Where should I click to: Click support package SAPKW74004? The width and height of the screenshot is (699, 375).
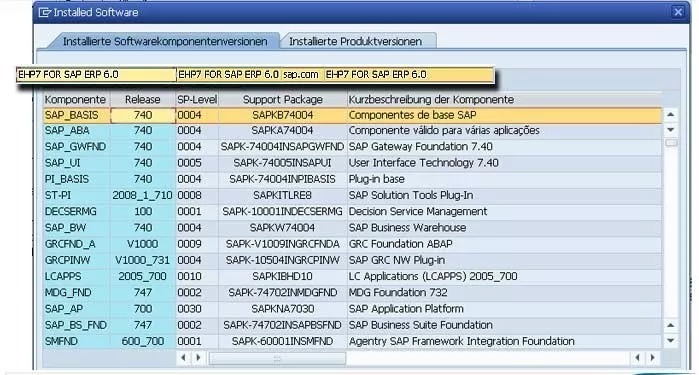[x=283, y=228]
